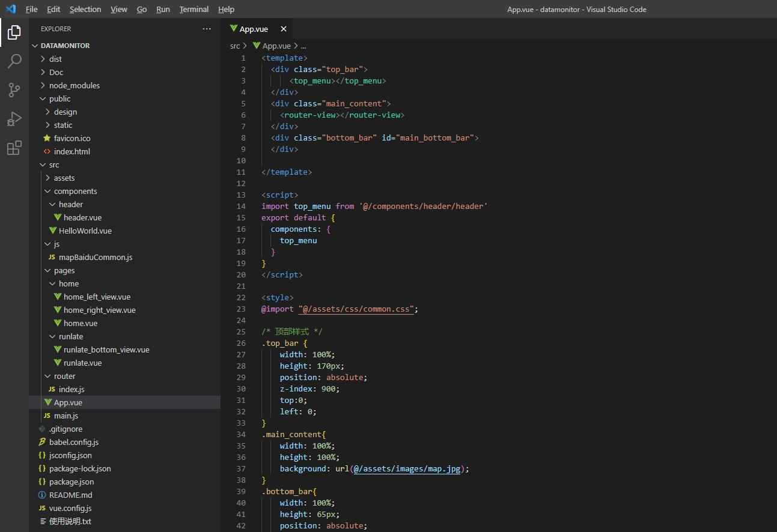Image resolution: width=777 pixels, height=532 pixels.
Task: Follow the common.css import link
Action: pos(356,309)
